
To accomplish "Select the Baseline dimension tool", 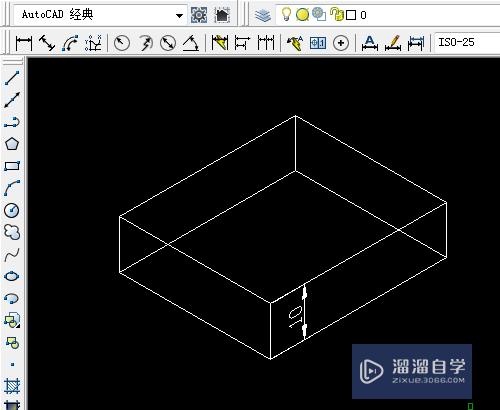I will (x=242, y=43).
